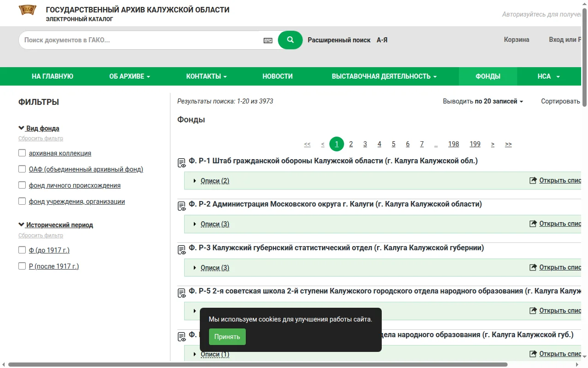Click the document icon beside Ф. Р-2

coord(181,206)
